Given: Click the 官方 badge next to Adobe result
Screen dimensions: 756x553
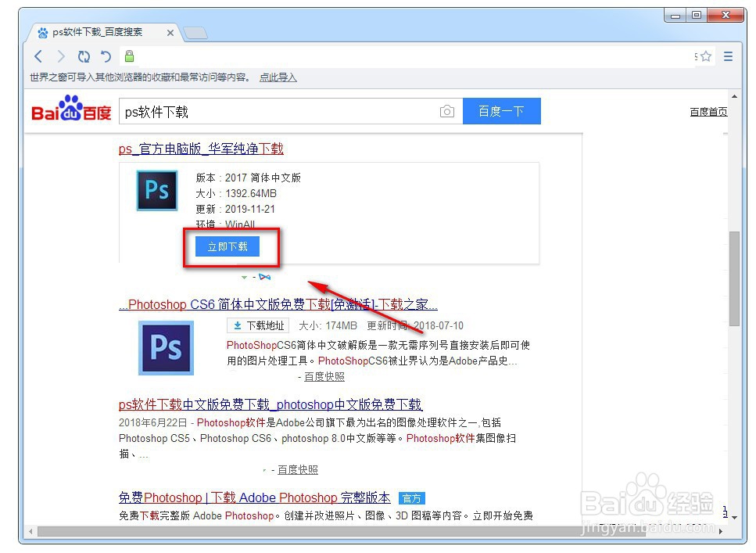Looking at the screenshot, I should pos(412,498).
